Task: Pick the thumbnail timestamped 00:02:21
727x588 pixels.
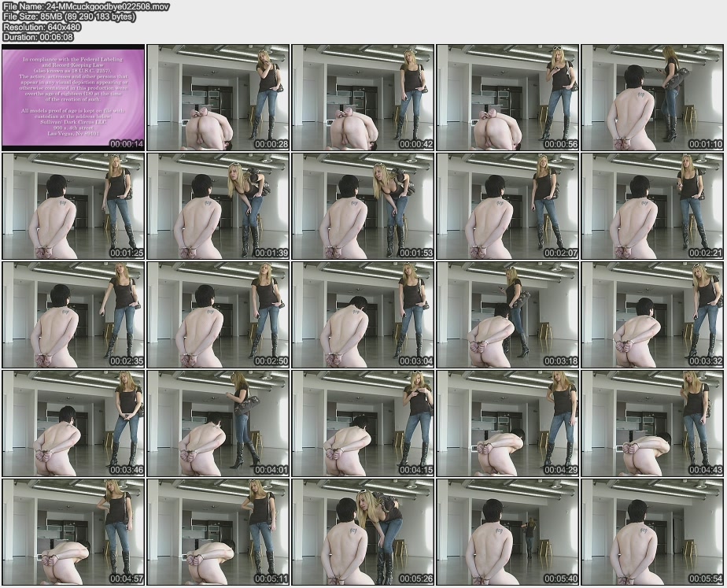Action: point(652,206)
